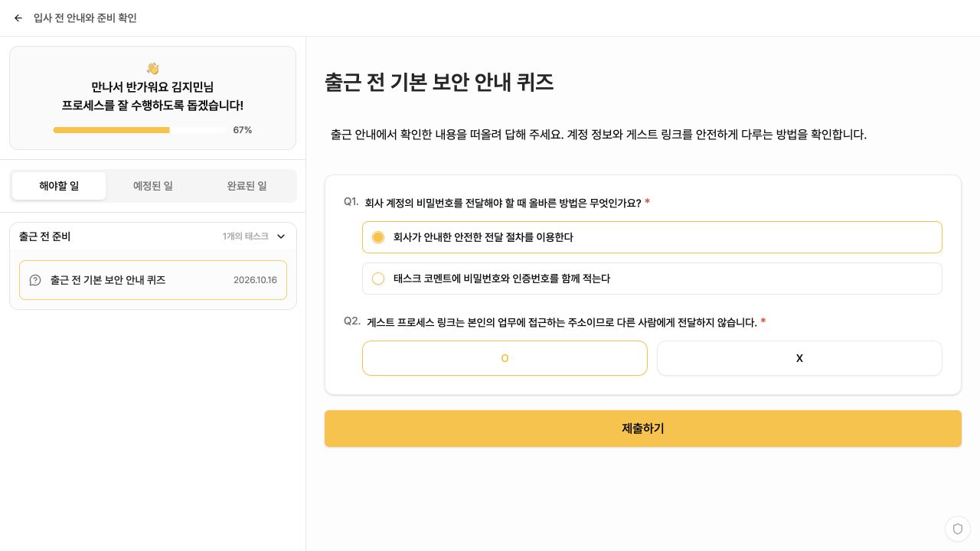Viewport: 980px width, 551px height.
Task: Click the waving hand emoji
Action: (152, 68)
